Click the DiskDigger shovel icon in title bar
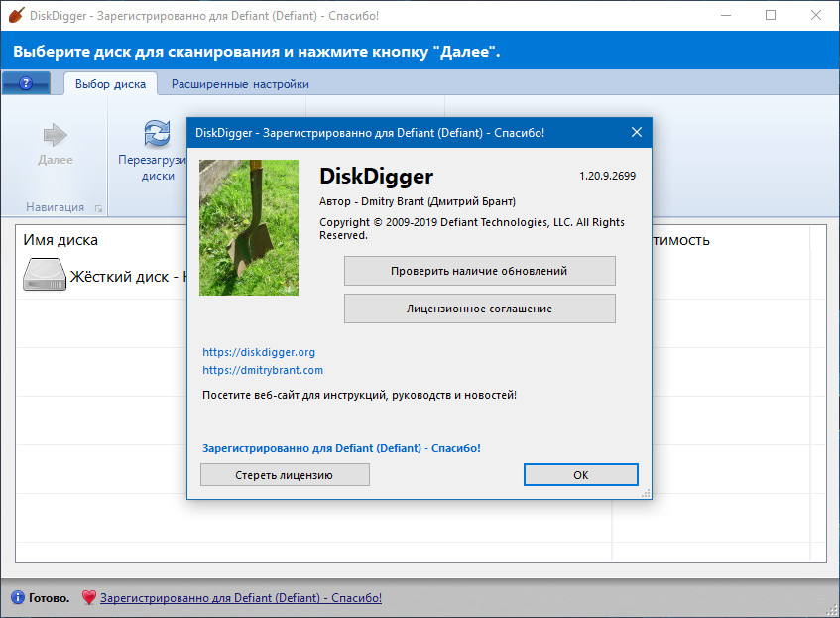 [x=15, y=15]
